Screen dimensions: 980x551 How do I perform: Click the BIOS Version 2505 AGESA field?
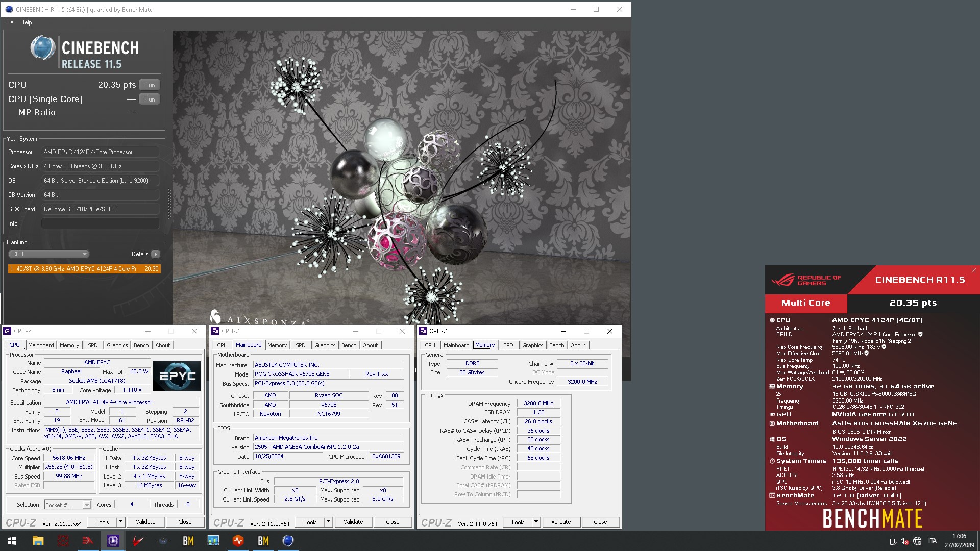click(x=329, y=447)
